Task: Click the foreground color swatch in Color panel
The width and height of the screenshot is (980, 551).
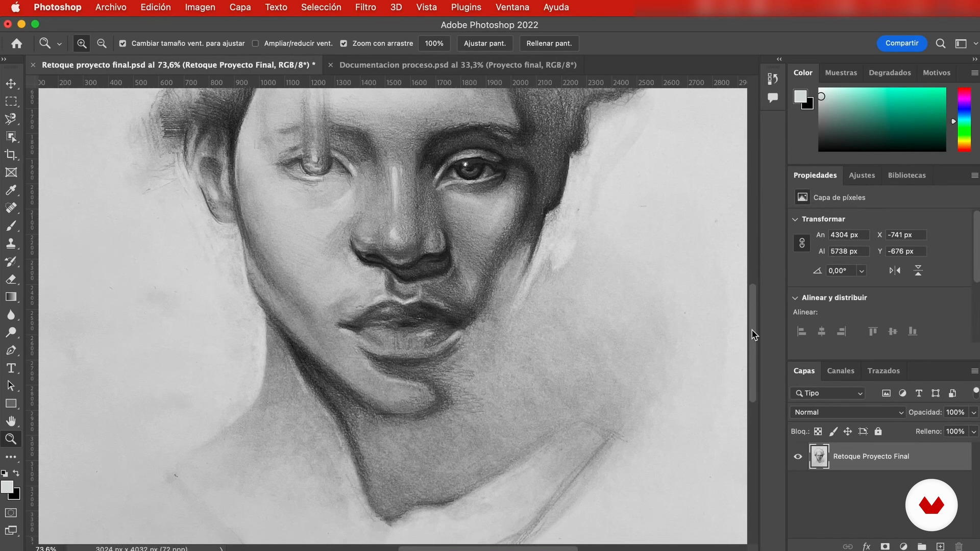Action: pos(800,96)
